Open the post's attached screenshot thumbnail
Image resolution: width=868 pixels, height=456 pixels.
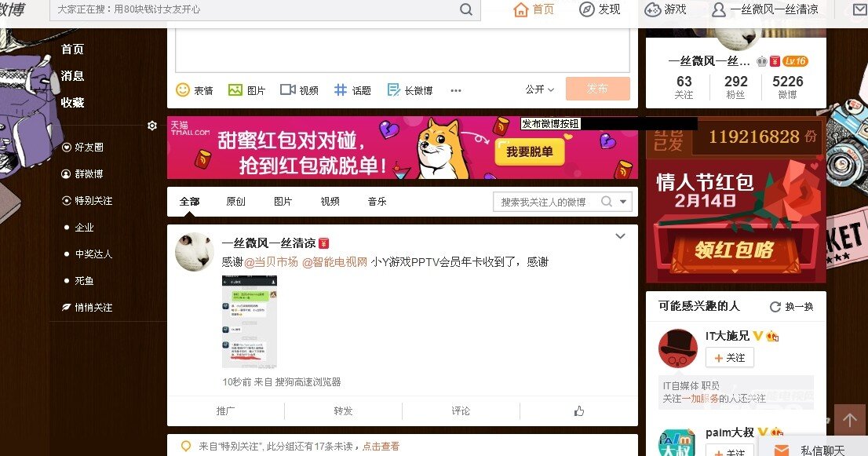[x=249, y=322]
